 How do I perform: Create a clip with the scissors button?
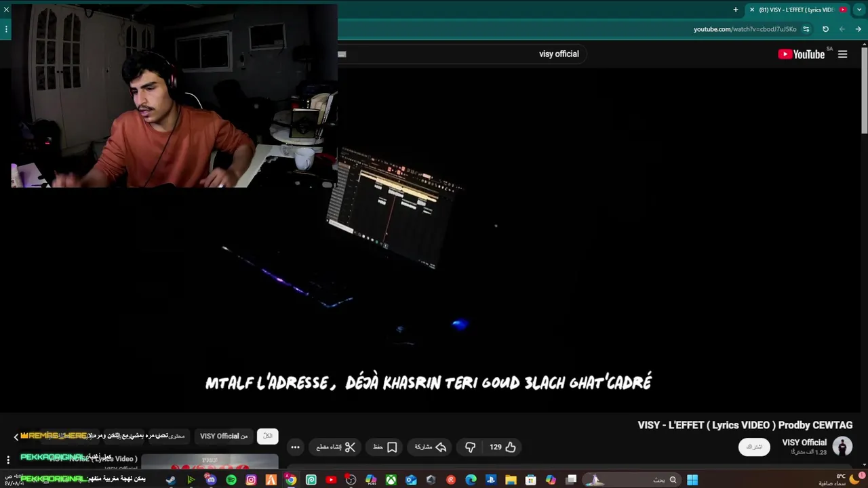[x=336, y=447]
